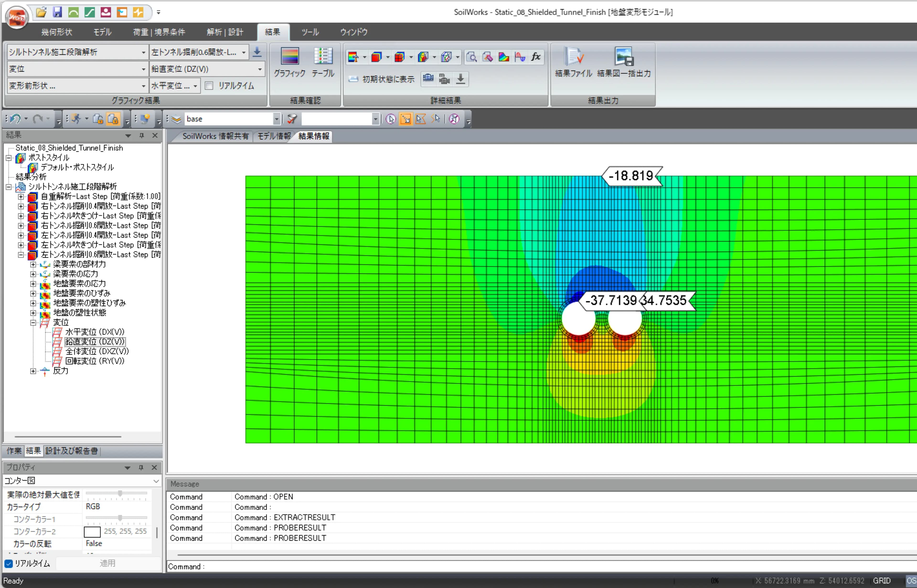The width and height of the screenshot is (917, 588).
Task: Select 全体変位 (DXZ(V)) in tree
Action: [x=97, y=351]
